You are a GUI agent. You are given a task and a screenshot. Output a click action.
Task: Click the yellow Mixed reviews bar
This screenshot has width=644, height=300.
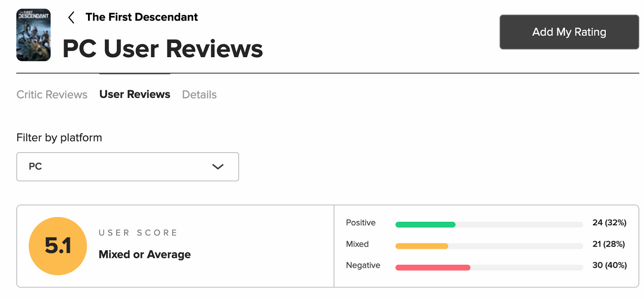[422, 246]
